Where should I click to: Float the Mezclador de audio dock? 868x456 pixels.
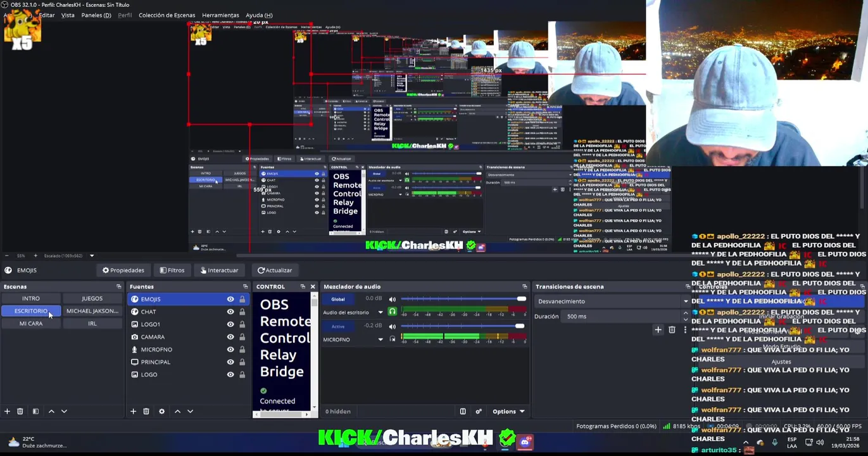(x=524, y=287)
